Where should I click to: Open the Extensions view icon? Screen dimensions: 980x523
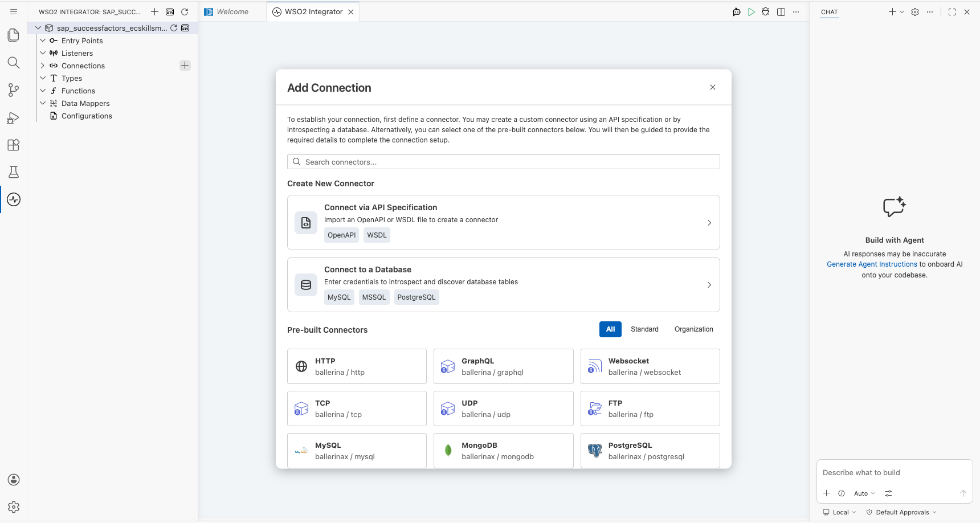[x=14, y=145]
